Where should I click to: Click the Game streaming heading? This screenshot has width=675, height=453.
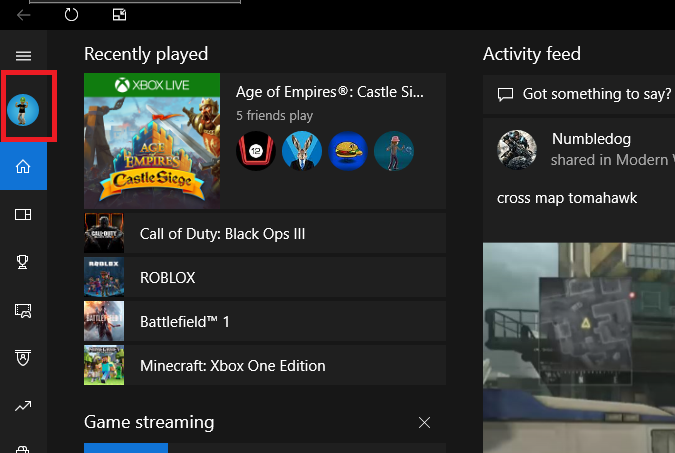(x=149, y=422)
